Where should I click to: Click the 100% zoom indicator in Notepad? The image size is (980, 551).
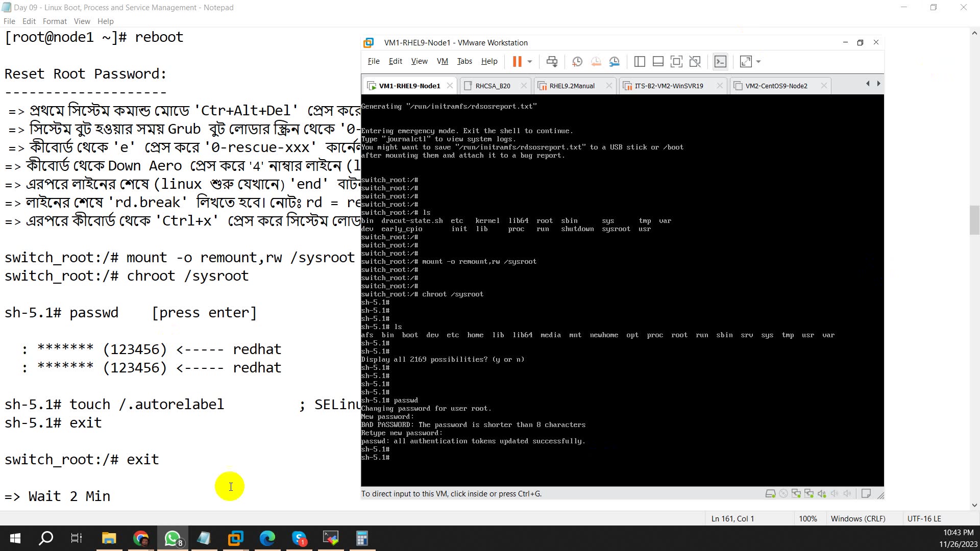[808, 518]
